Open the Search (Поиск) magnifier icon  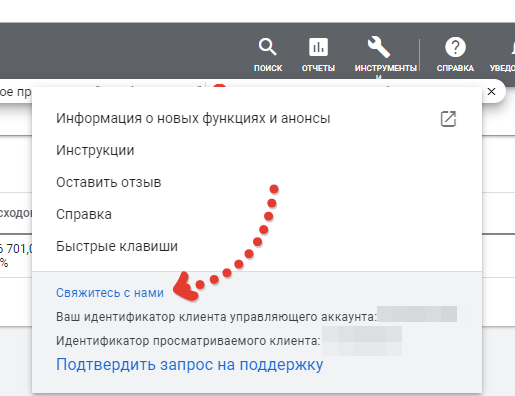click(268, 47)
